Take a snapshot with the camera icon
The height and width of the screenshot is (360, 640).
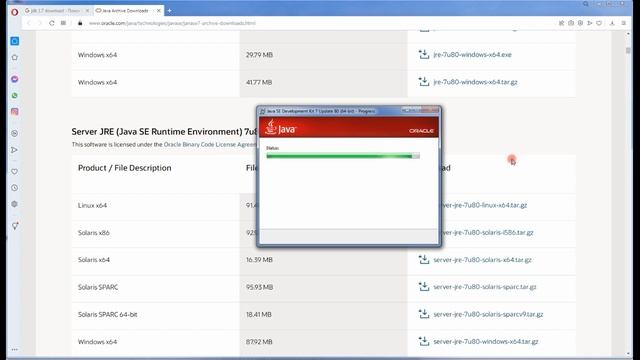[x=571, y=23]
